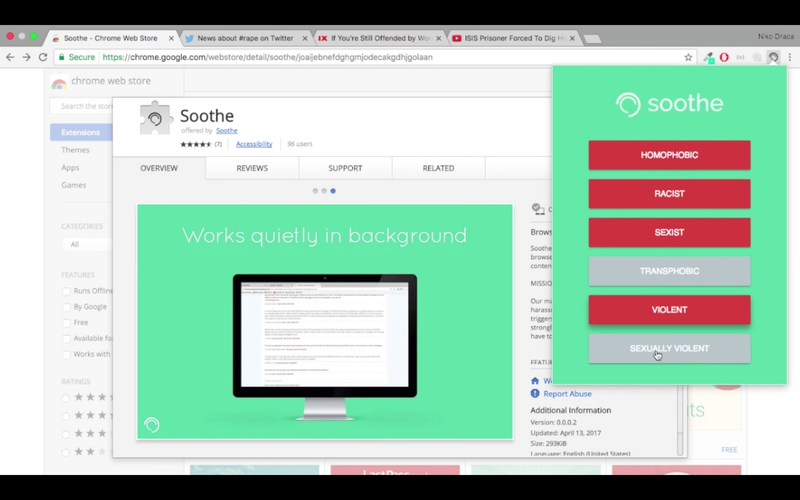The height and width of the screenshot is (500, 800).
Task: Select Games in the sidebar
Action: tap(73, 185)
